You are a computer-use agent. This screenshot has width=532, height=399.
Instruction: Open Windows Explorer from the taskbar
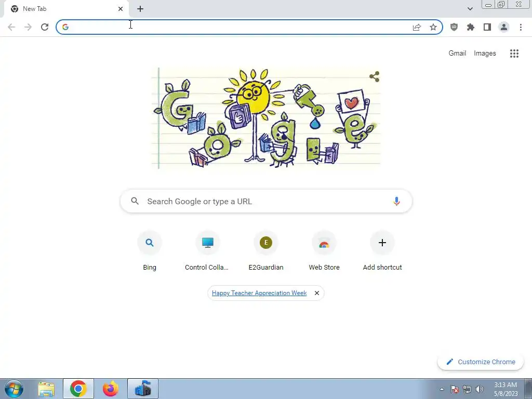[46, 389]
